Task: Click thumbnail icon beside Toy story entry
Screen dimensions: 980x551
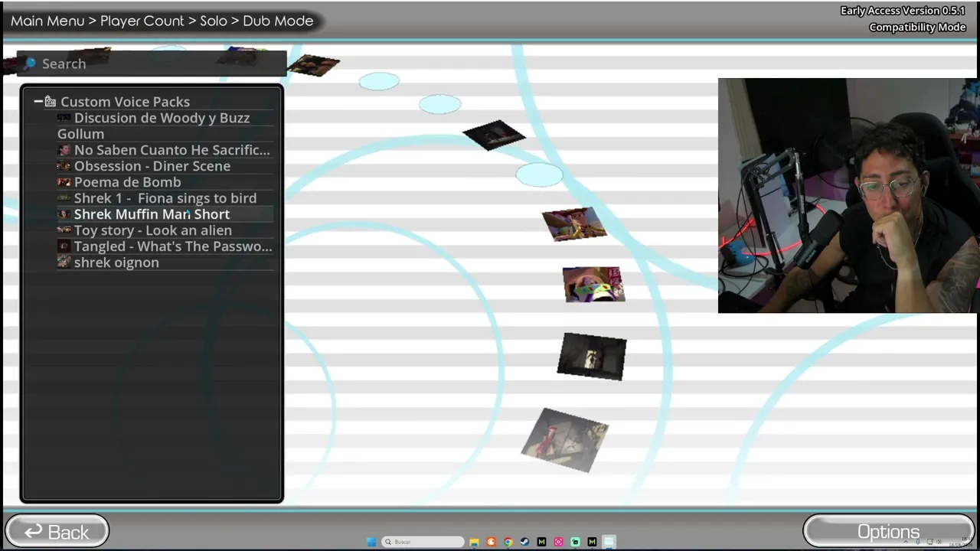Action: 64,230
